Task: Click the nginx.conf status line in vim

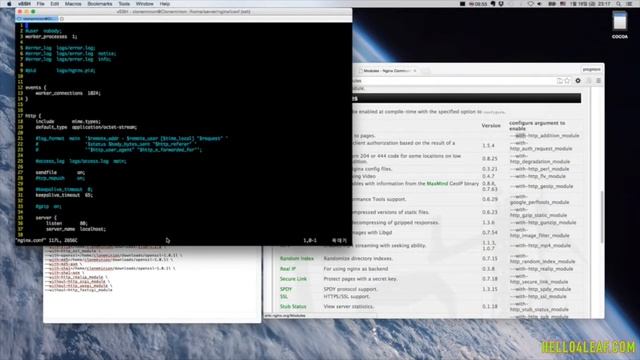Action: coord(47,240)
